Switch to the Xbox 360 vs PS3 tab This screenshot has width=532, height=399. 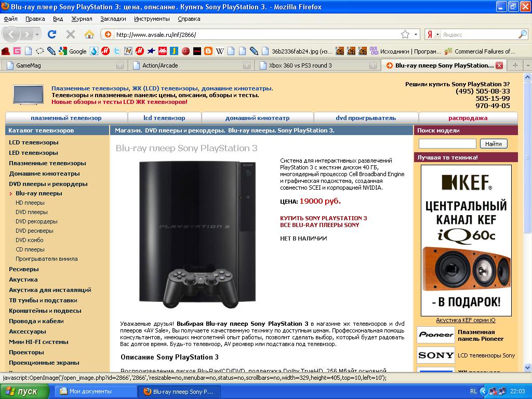coord(300,65)
